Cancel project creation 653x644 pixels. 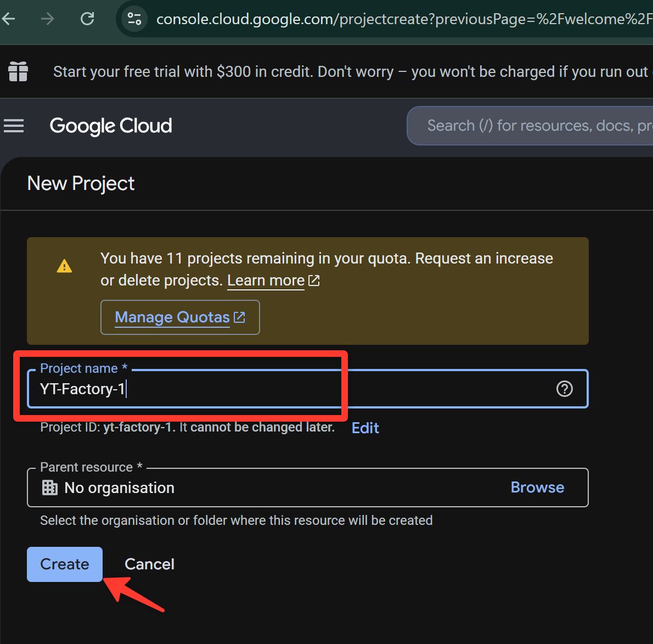(x=149, y=564)
